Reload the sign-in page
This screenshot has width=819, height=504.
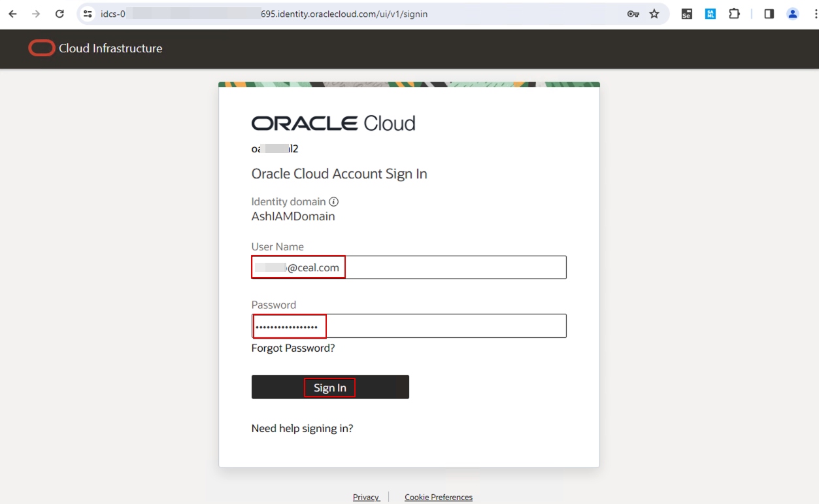(59, 14)
